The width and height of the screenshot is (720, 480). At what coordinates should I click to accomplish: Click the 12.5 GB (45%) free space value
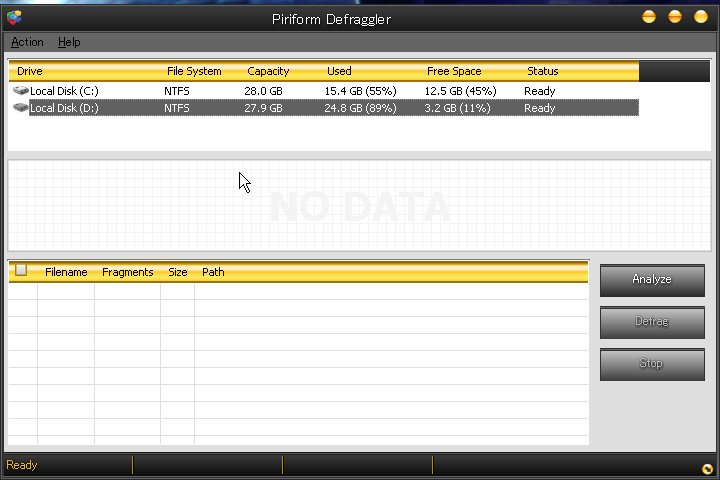point(461,91)
